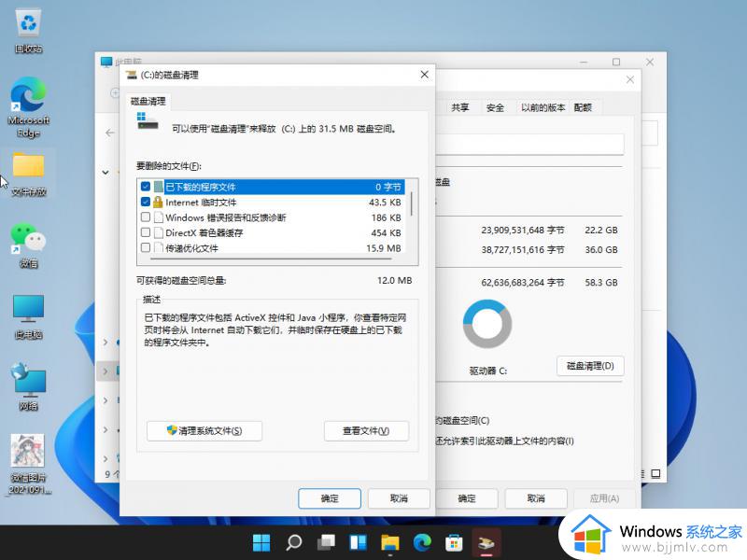The height and width of the screenshot is (560, 747).
Task: Click the 磁盘清理 tab in cleanup dialog
Action: coord(148,102)
